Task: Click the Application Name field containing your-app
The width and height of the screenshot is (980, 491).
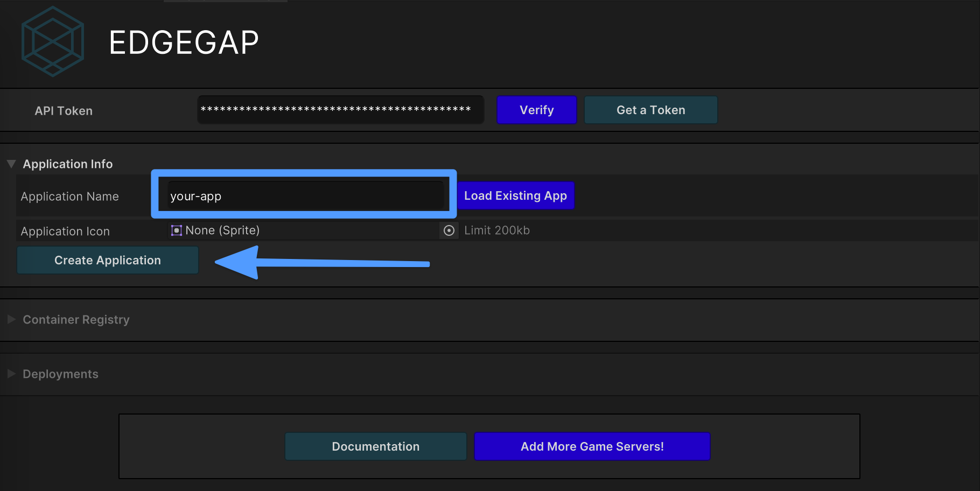Action: (x=305, y=196)
